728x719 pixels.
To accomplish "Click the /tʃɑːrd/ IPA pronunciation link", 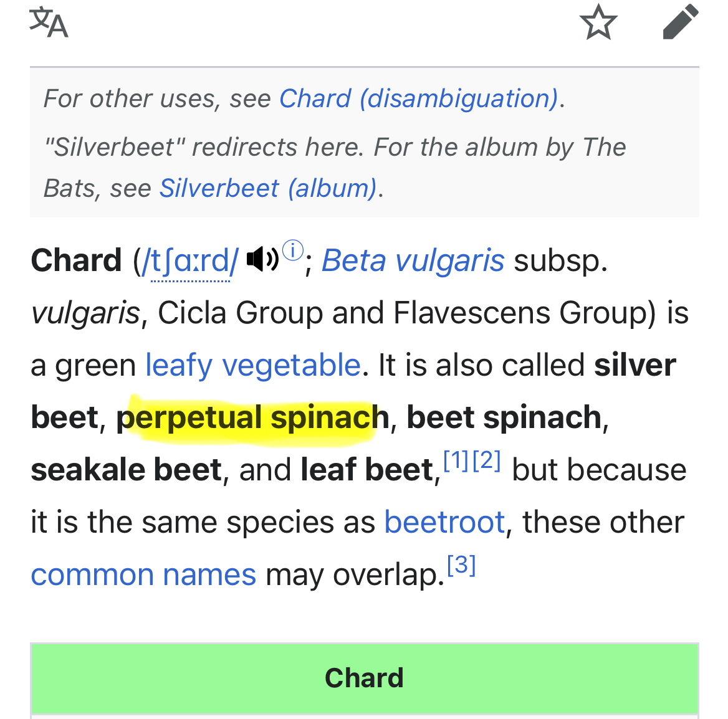I will (191, 262).
